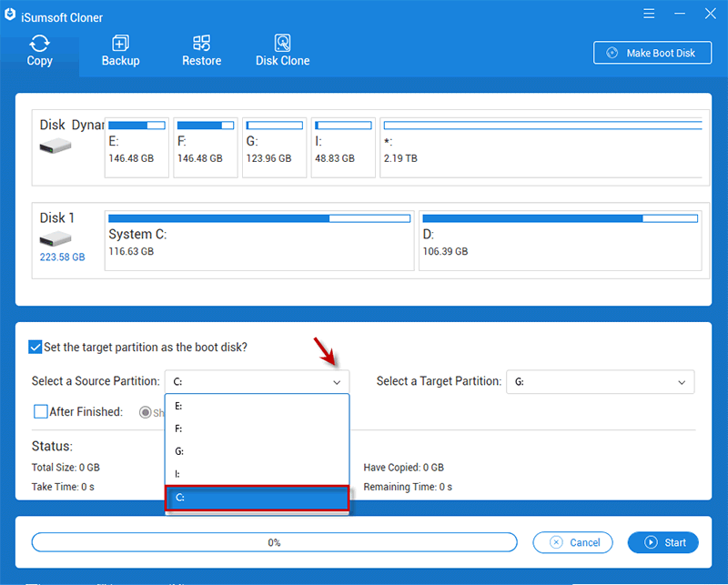This screenshot has height=585, width=728.
Task: Click the 223.58 GB disk size text
Action: point(62,257)
